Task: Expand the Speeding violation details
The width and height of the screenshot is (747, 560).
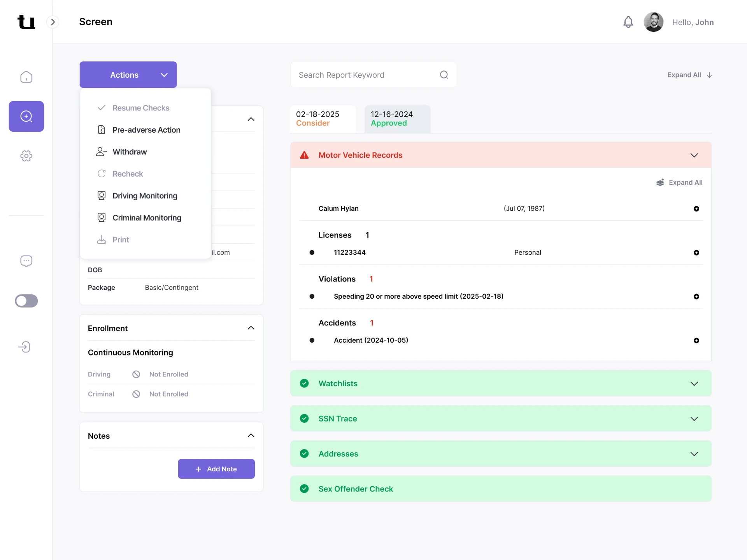Action: (696, 297)
